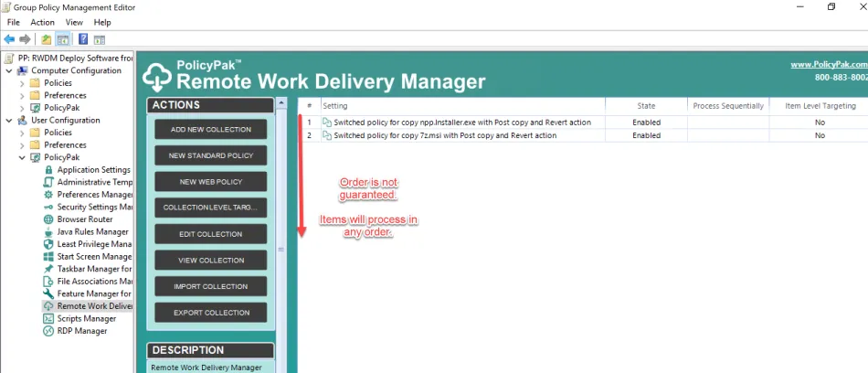Click the Show/Hide Action Pane icon
The width and height of the screenshot is (868, 373).
point(100,39)
